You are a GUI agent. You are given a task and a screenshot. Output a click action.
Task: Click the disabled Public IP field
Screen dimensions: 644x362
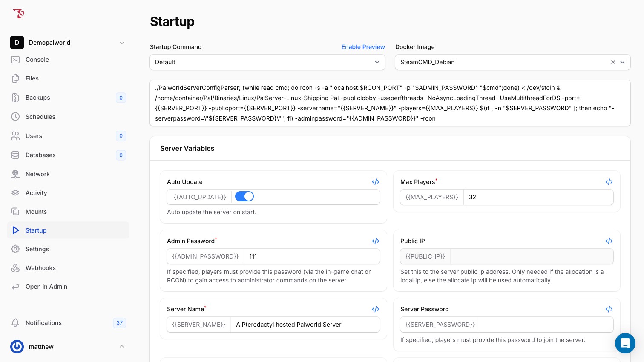(x=532, y=256)
